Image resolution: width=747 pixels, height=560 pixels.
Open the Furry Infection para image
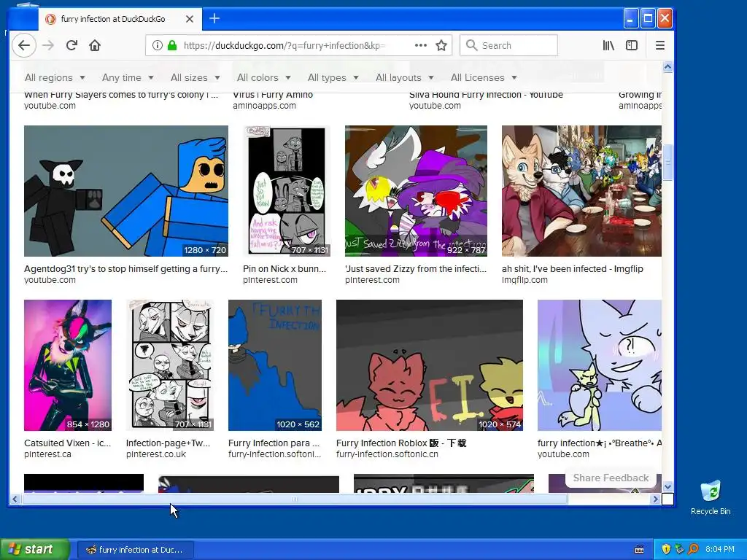click(275, 365)
